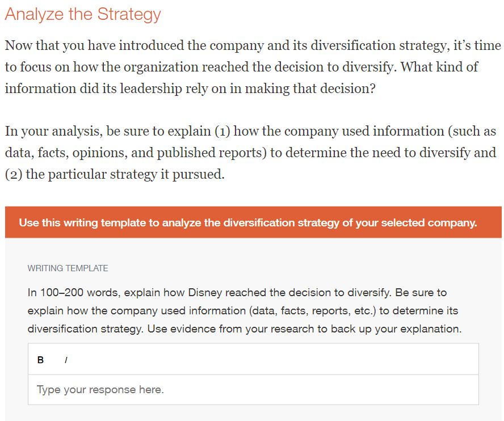Select the 'WRITING TEMPLATE' label

pyautogui.click(x=68, y=268)
